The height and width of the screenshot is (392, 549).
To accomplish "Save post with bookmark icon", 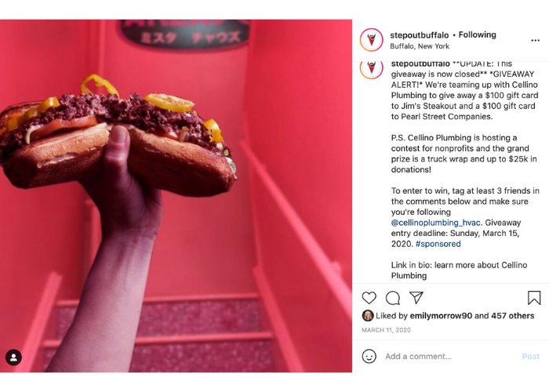I will (534, 298).
